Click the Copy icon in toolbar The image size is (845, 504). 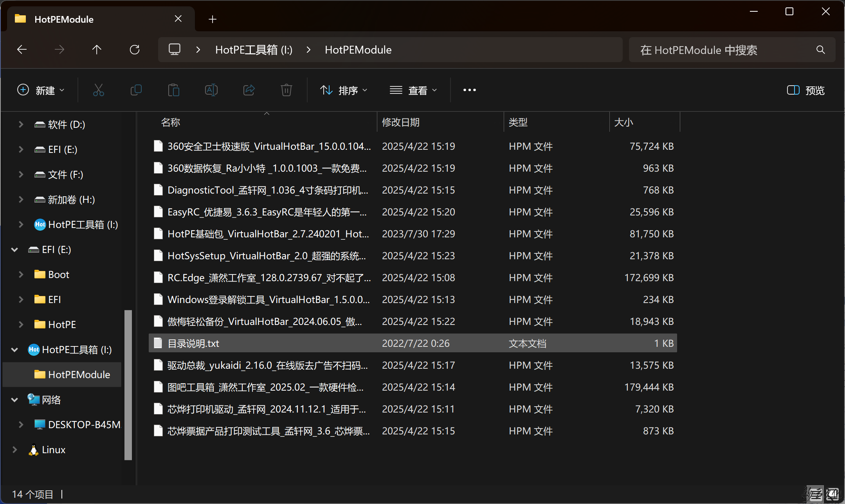[x=136, y=90]
